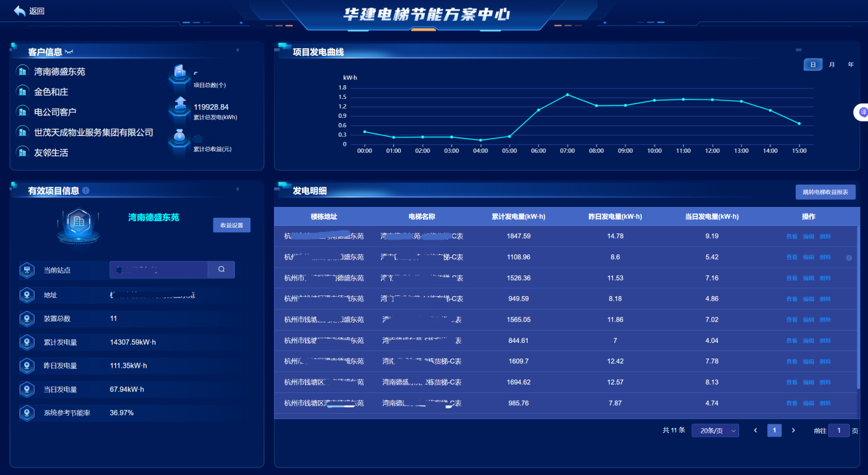This screenshot has height=475, width=868.
Task: Go to previous page with left chevron
Action: [x=755, y=430]
